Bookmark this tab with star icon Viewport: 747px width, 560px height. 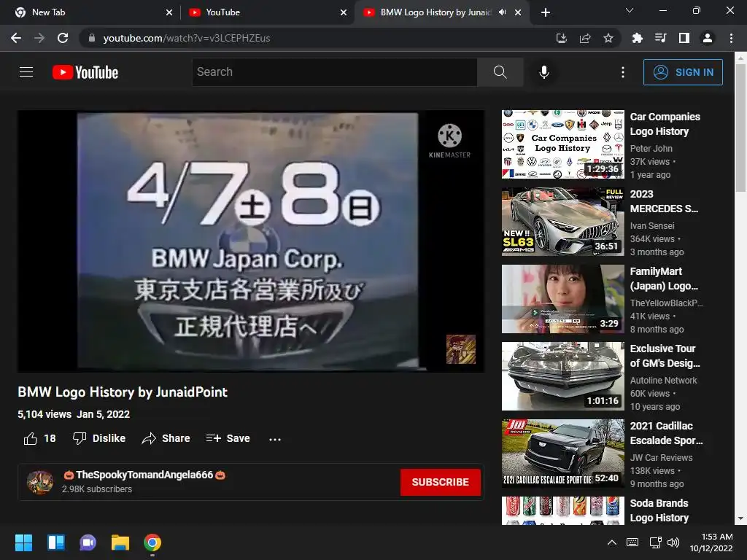pos(608,38)
